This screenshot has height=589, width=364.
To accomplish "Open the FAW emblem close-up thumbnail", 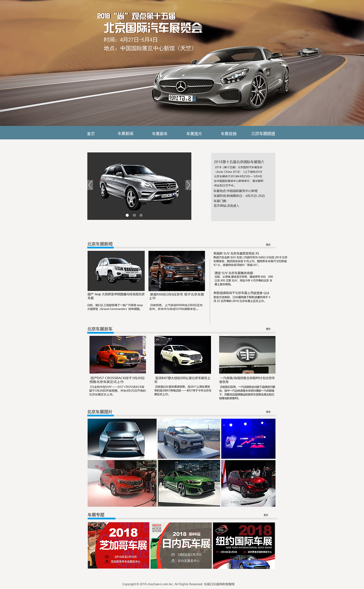I will click(247, 355).
